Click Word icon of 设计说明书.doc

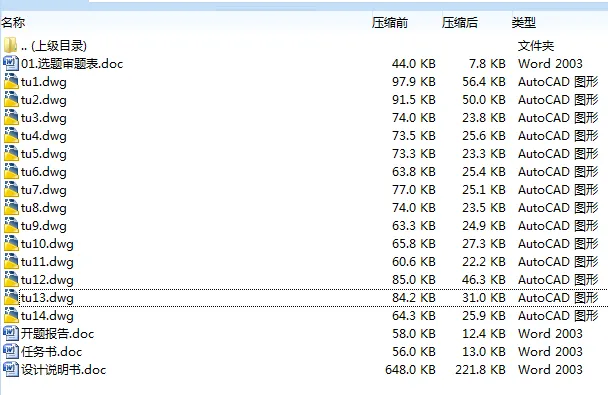(10, 369)
